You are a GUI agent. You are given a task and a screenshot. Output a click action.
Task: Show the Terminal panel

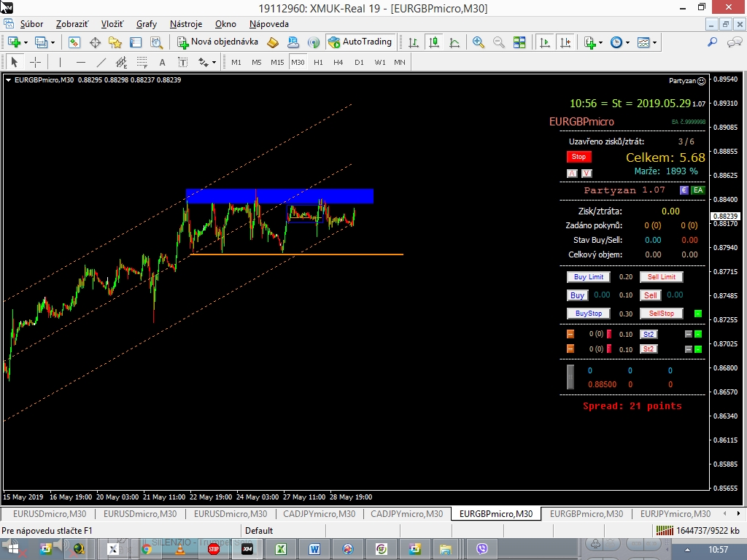(136, 42)
